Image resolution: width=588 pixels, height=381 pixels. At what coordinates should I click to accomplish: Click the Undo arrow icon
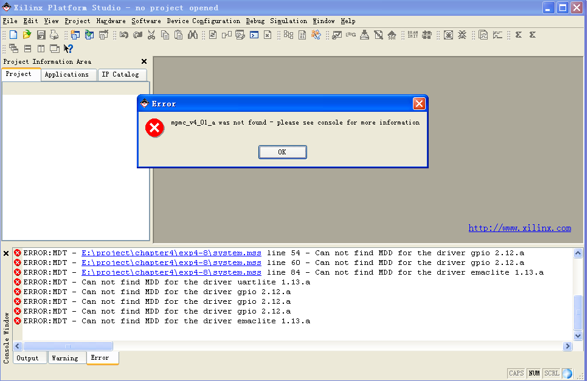(124, 35)
